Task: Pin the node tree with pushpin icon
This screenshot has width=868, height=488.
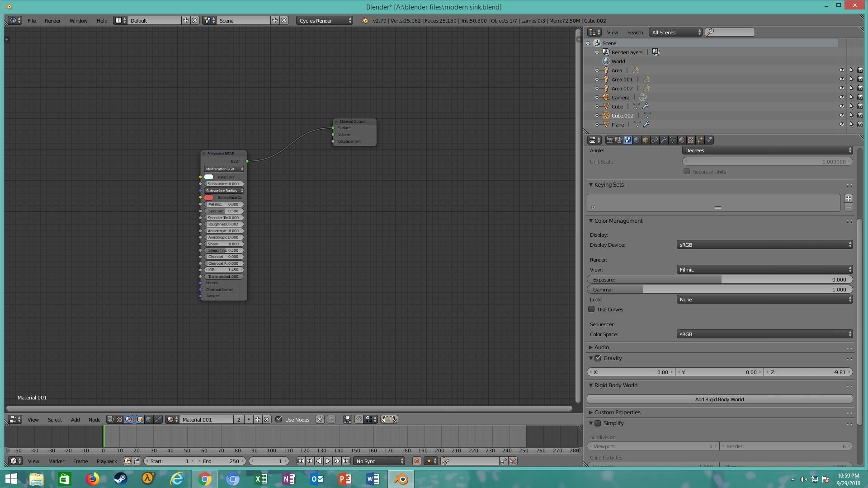Action: 320,419
